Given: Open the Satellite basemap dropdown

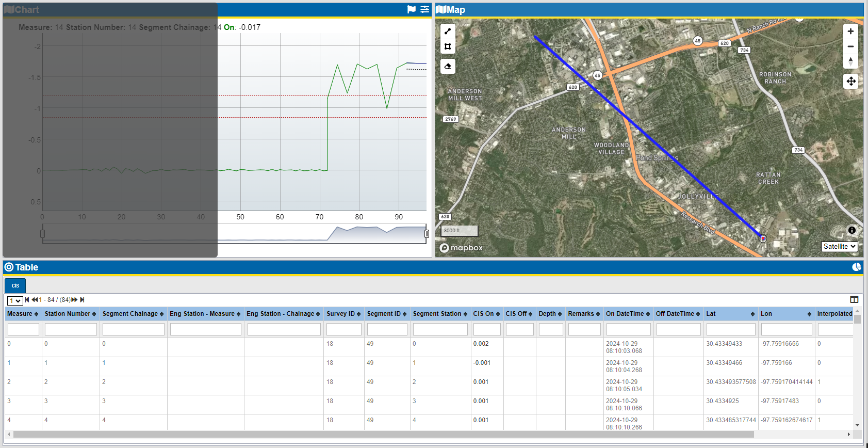Looking at the screenshot, I should [840, 246].
